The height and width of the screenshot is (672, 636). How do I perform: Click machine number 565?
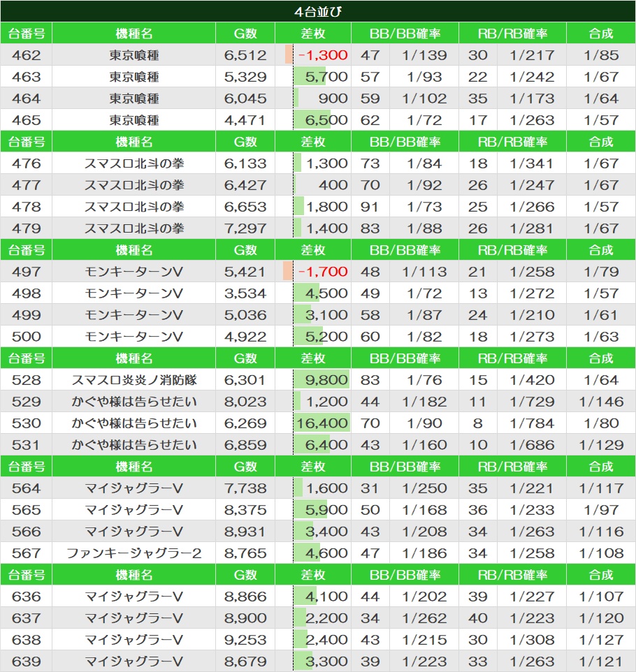pos(26,509)
